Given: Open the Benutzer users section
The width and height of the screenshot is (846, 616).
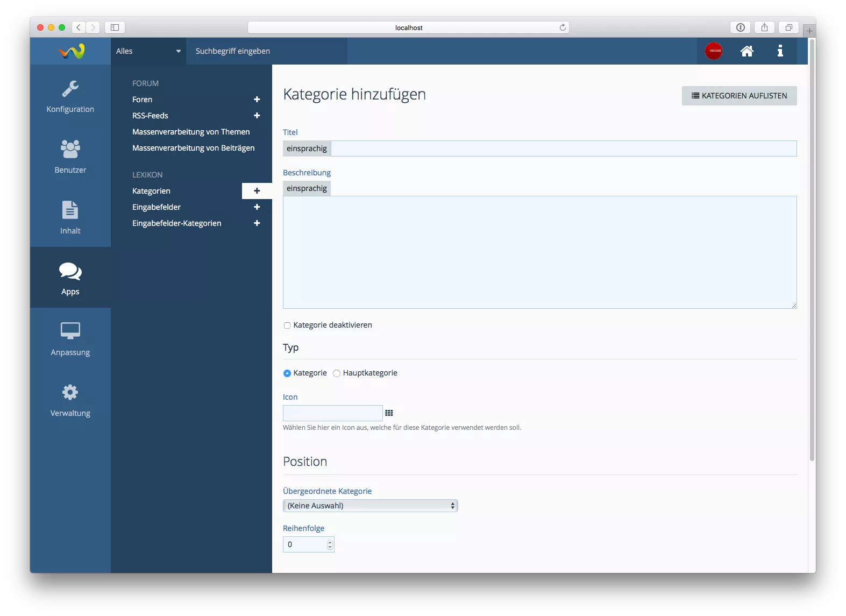Looking at the screenshot, I should [x=70, y=157].
